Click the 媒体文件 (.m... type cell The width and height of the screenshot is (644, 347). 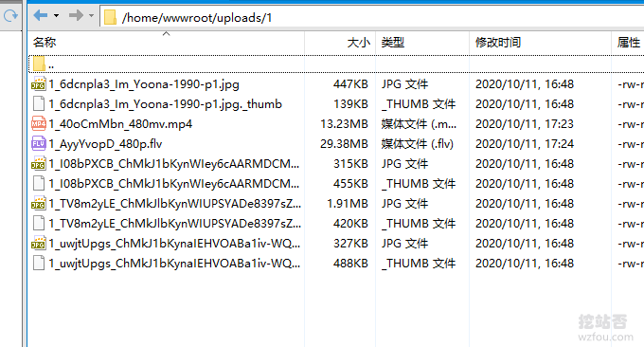[419, 124]
